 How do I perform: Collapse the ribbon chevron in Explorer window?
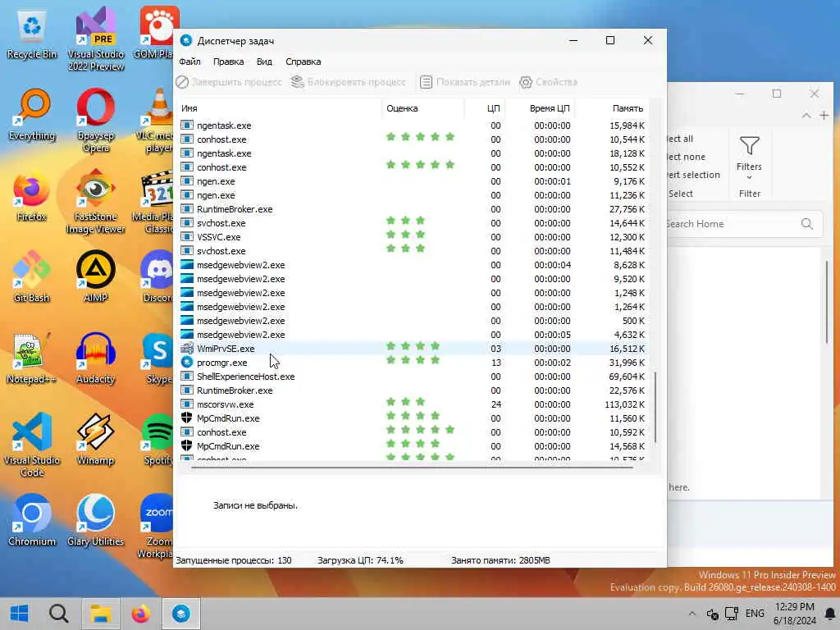coord(806,115)
